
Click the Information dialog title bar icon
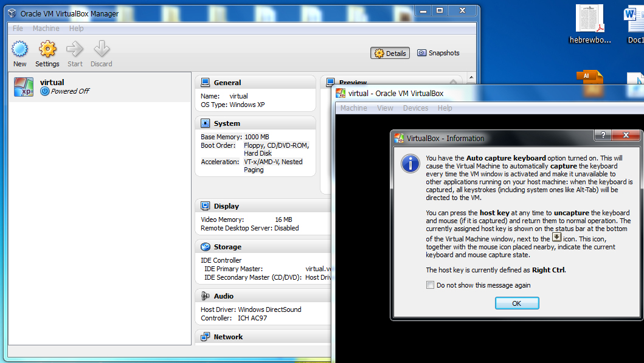click(x=399, y=138)
